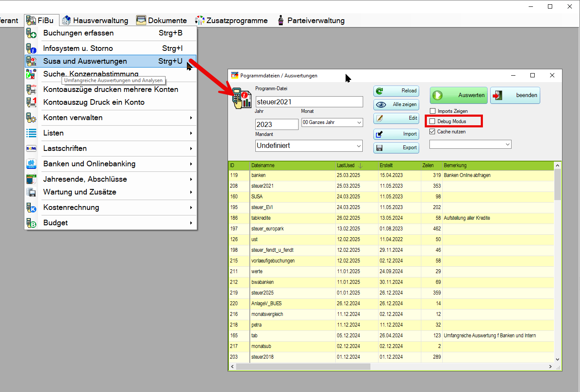
Task: Open the Monat dropdown showing 00 Ganzes Jahr
Action: (x=359, y=123)
